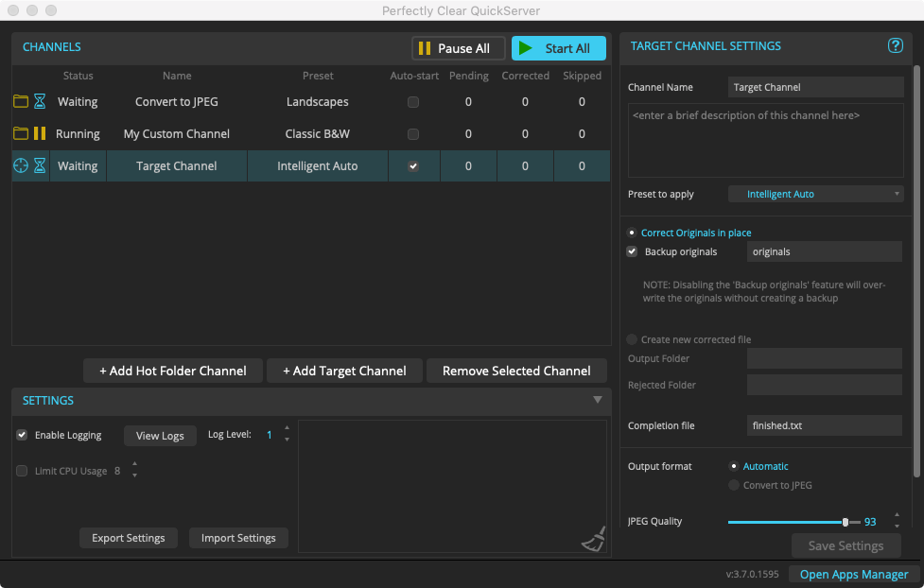Select the 'Convert to JPEG' channel name
Image resolution: width=924 pixels, height=588 pixels.
177,102
